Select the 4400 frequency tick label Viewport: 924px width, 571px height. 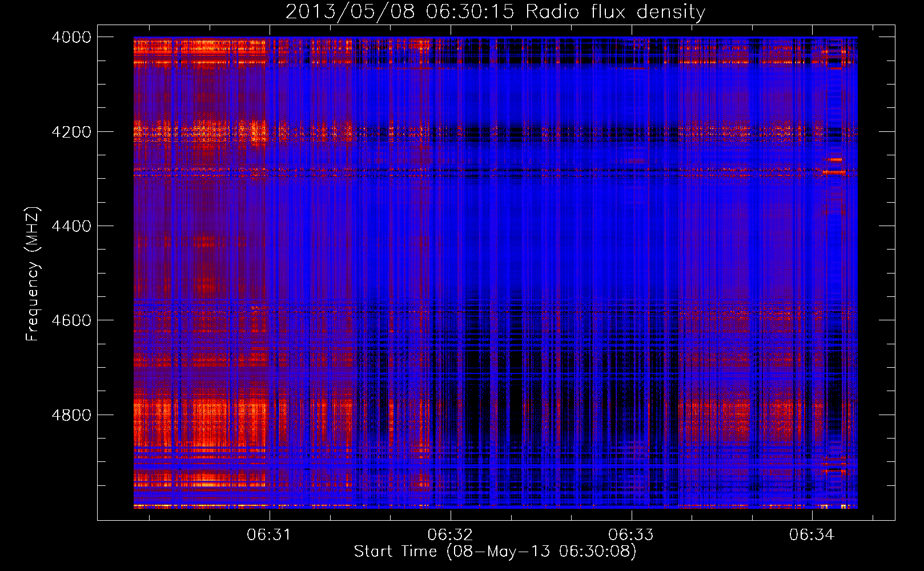[71, 226]
